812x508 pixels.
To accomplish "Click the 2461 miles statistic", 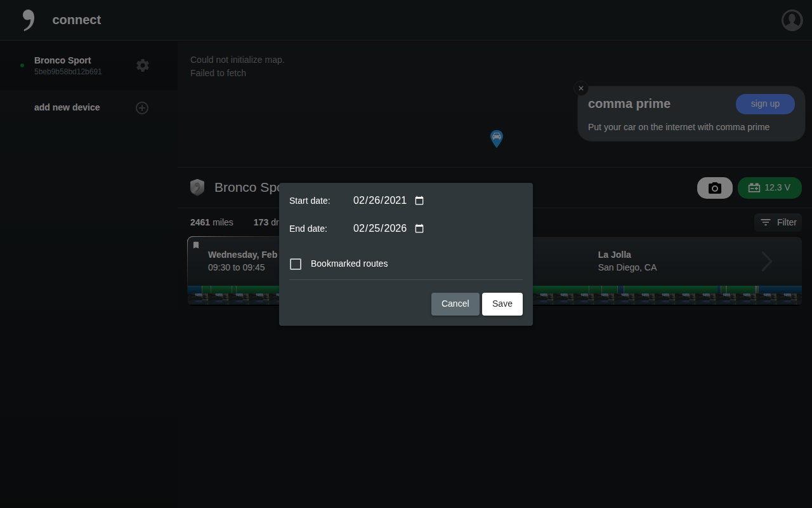I will coord(212,222).
